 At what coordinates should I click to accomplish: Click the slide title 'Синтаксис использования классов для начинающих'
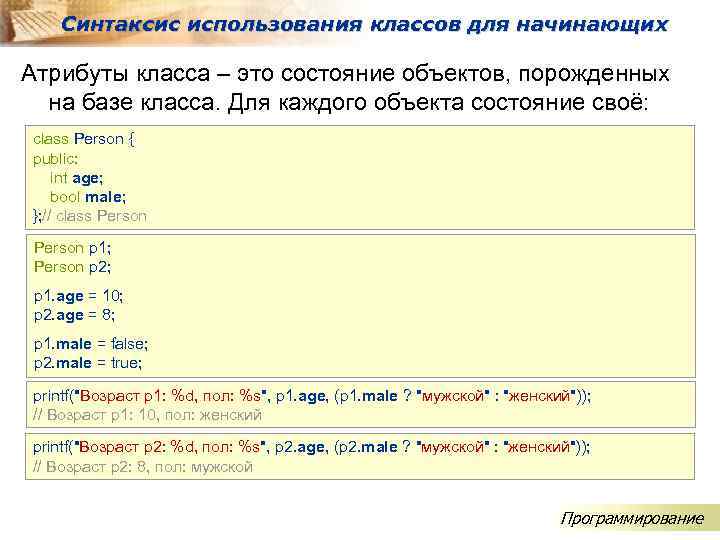pos(365,24)
